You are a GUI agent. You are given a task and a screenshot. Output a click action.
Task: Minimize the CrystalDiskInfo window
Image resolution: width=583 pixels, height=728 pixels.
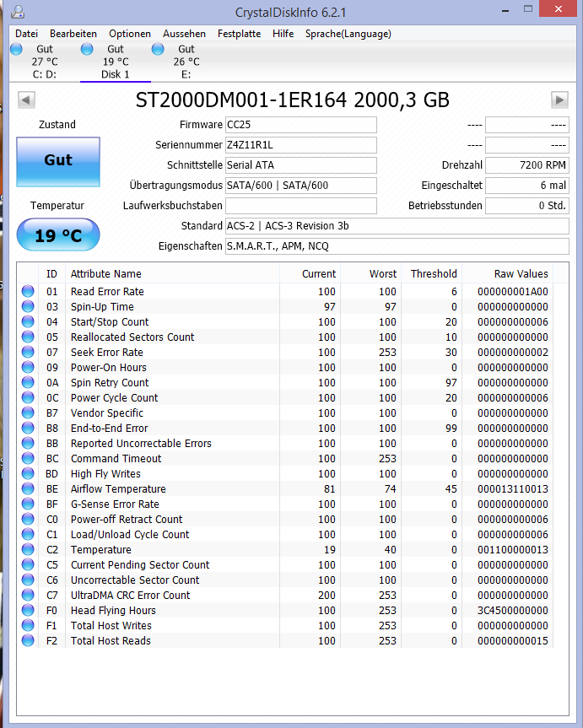click(x=506, y=10)
